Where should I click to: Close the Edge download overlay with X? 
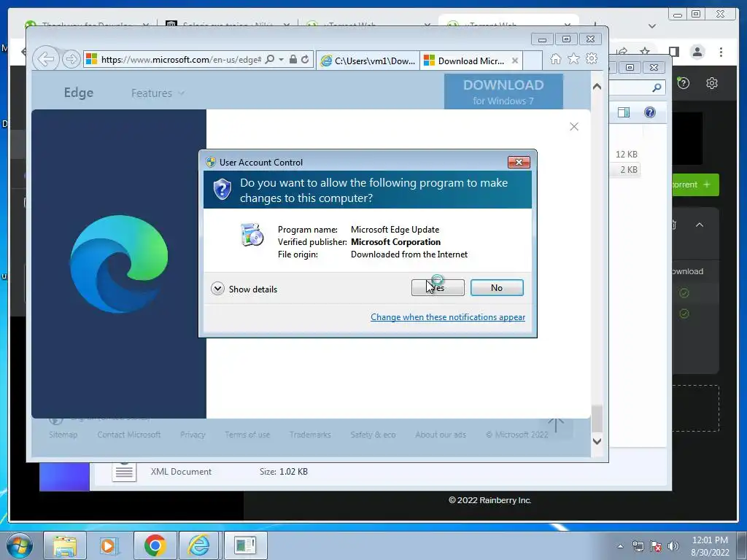click(x=574, y=127)
